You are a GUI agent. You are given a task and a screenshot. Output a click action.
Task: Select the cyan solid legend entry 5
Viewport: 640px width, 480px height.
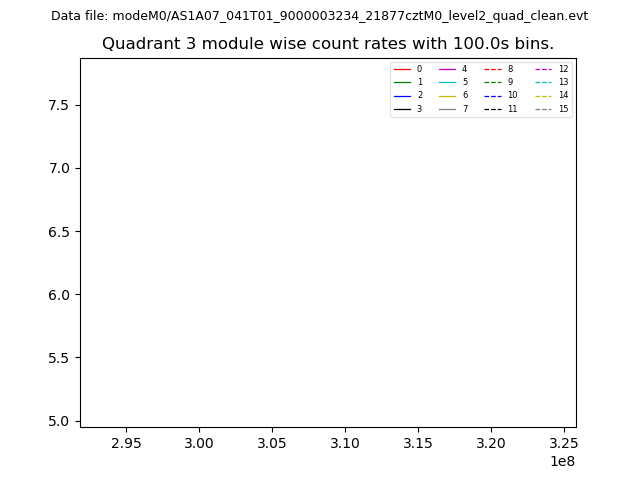(454, 82)
